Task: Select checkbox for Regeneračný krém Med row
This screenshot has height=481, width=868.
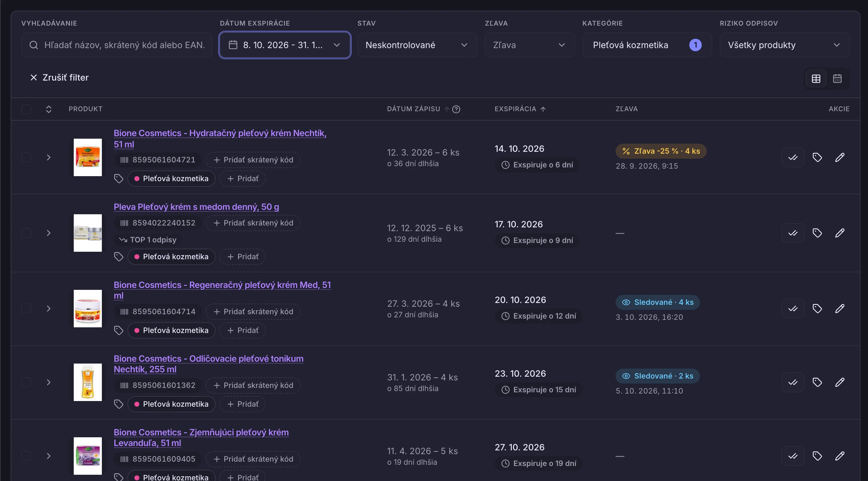Action: (26, 309)
